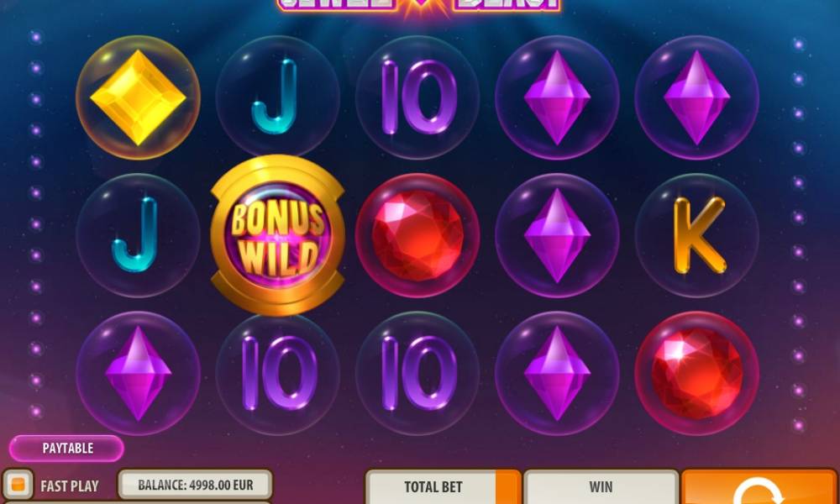
Task: Click the orange tab beside Total Bet
Action: [508, 487]
